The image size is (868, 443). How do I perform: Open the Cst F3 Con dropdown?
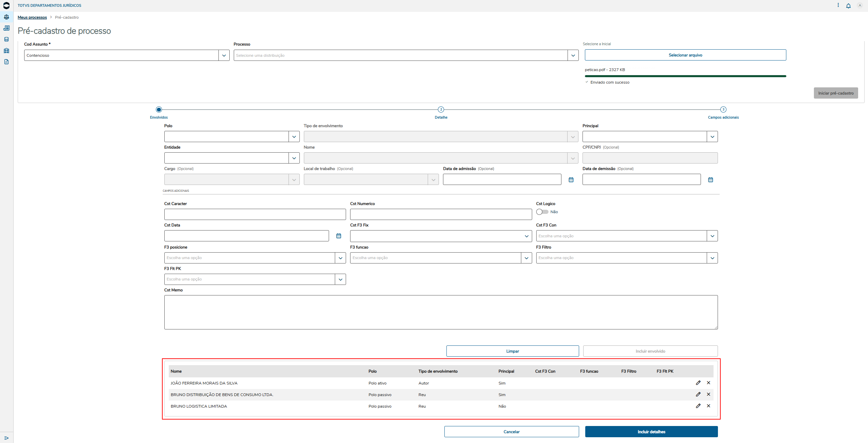pyautogui.click(x=712, y=236)
